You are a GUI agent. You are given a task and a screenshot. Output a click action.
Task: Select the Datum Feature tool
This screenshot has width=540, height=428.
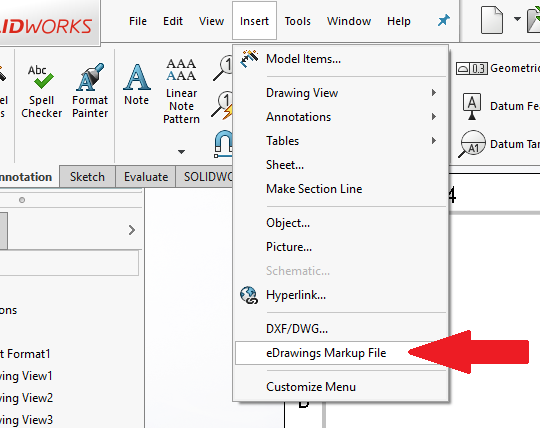501,106
